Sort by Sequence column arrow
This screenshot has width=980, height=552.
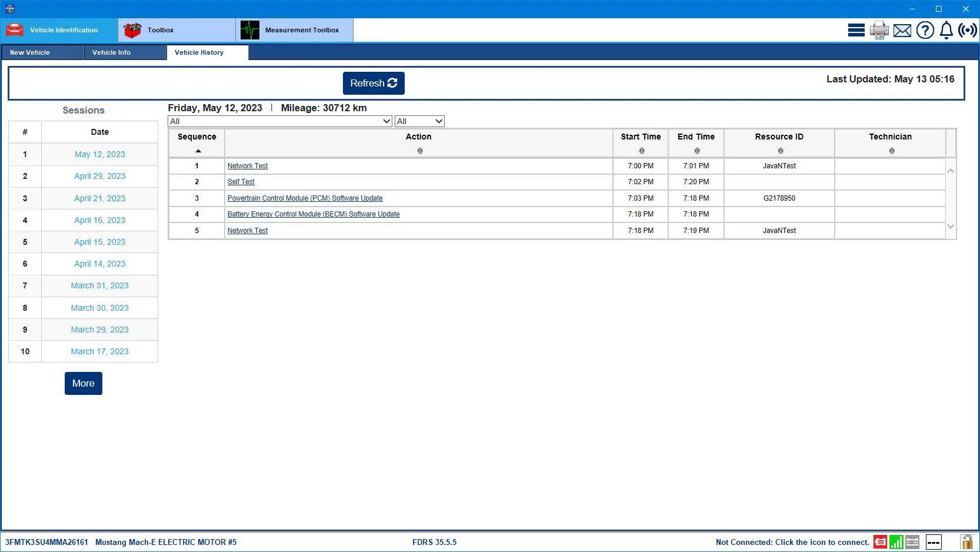(x=198, y=151)
